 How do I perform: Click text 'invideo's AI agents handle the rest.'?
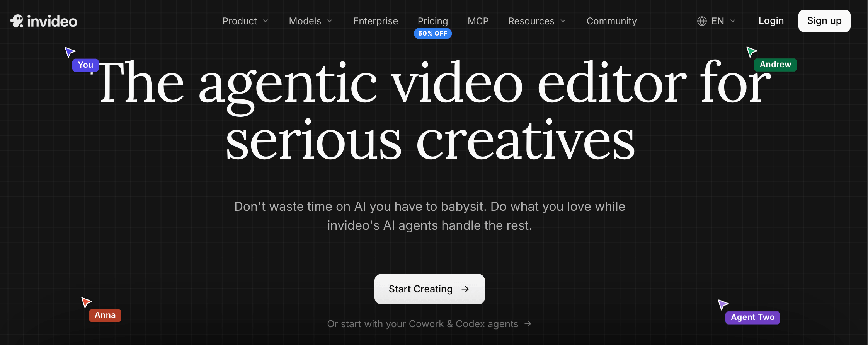pyautogui.click(x=429, y=225)
